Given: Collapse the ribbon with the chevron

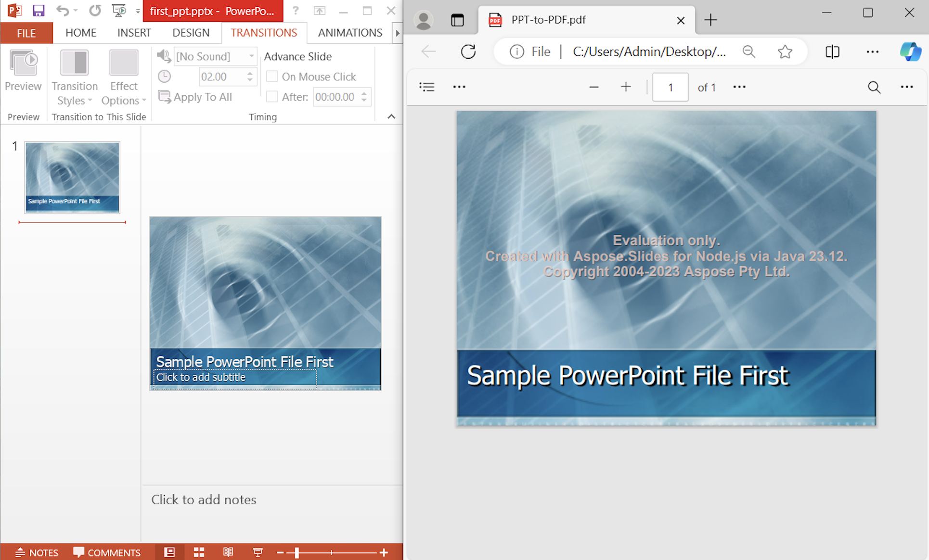Looking at the screenshot, I should coord(391,116).
